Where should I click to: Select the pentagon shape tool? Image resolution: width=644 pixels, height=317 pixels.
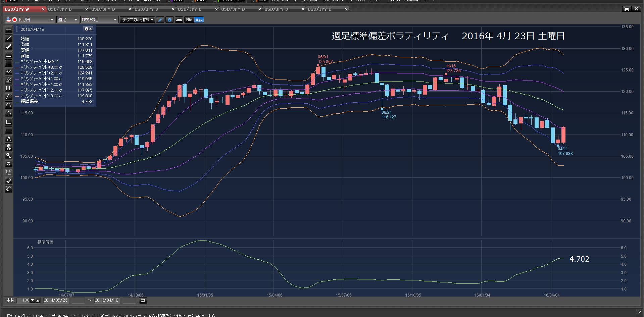pyautogui.click(x=9, y=105)
